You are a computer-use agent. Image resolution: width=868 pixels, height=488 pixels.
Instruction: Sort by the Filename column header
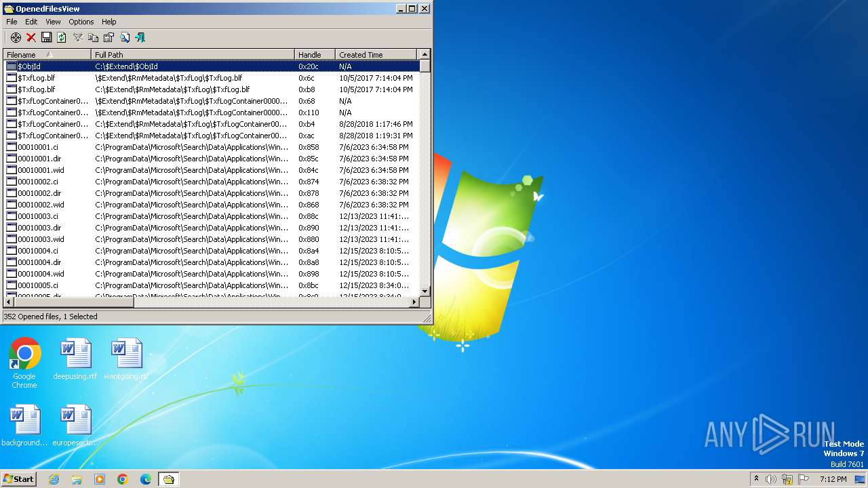point(47,54)
